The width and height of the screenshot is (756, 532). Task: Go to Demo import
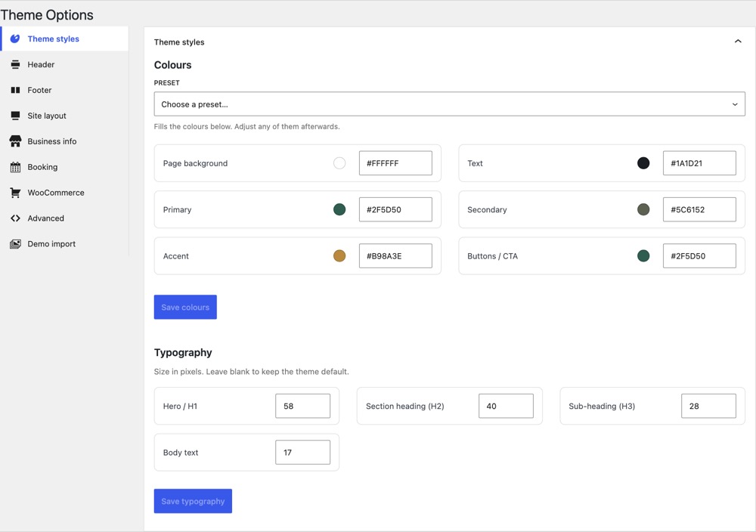coord(64,244)
